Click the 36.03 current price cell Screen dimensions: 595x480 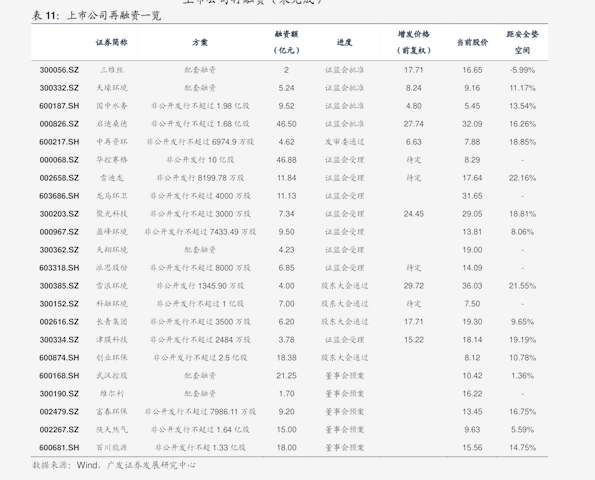[x=472, y=286]
